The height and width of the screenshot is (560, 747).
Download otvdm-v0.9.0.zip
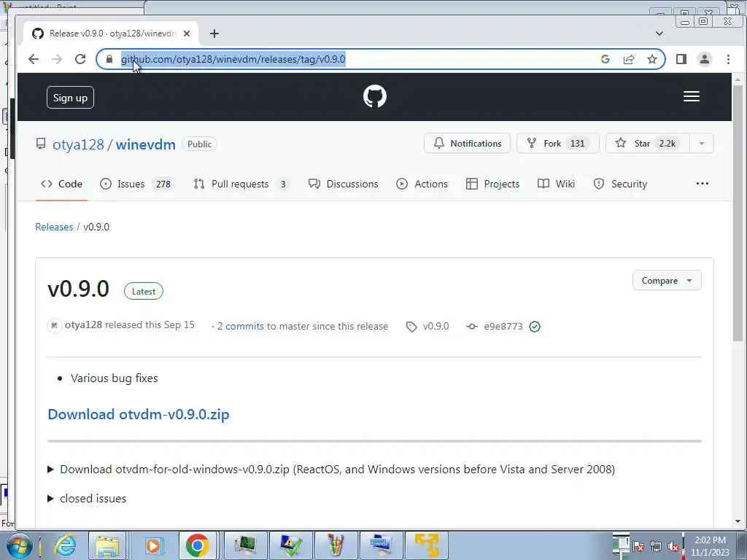point(139,414)
